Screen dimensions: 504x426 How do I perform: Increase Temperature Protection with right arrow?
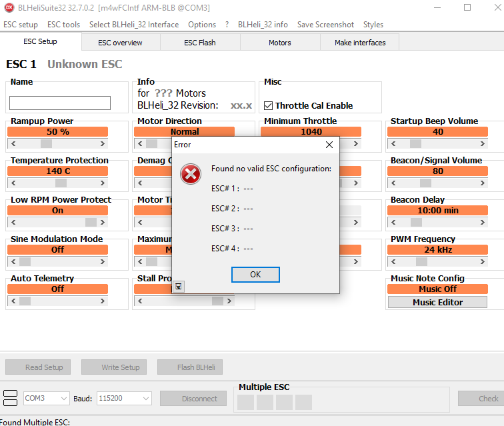click(103, 183)
